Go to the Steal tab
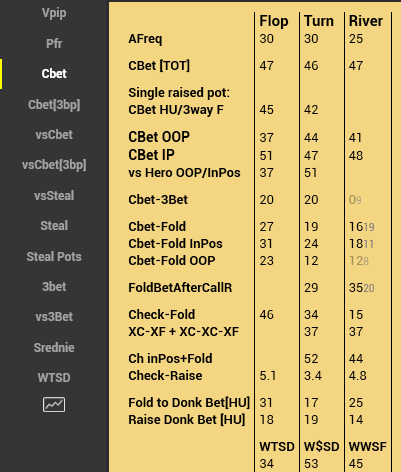401x472 pixels. point(54,226)
